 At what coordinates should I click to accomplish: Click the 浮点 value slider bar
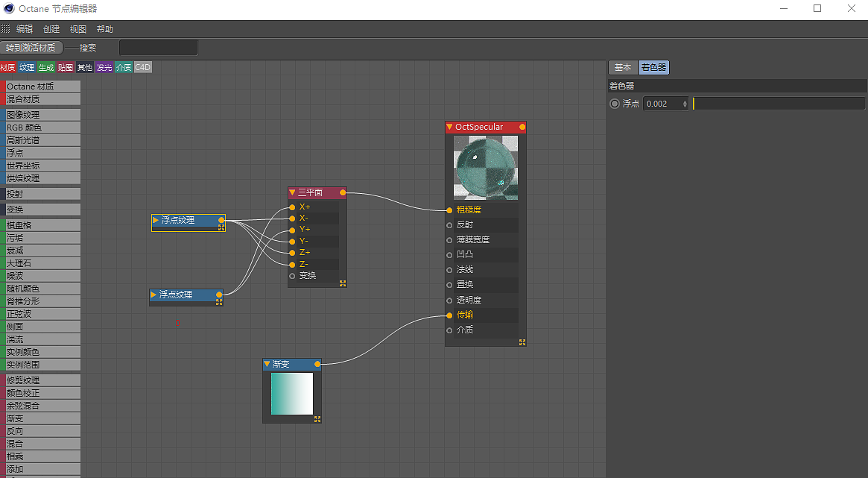point(779,104)
